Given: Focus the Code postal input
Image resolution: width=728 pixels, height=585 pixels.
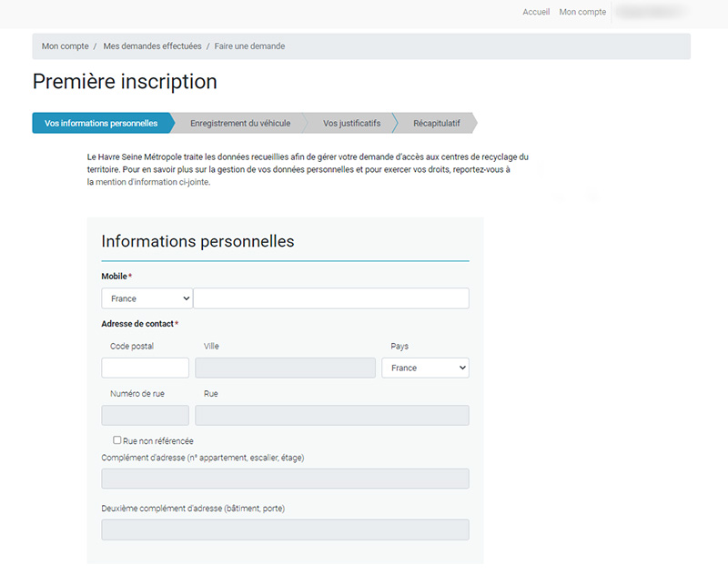Looking at the screenshot, I should (145, 368).
